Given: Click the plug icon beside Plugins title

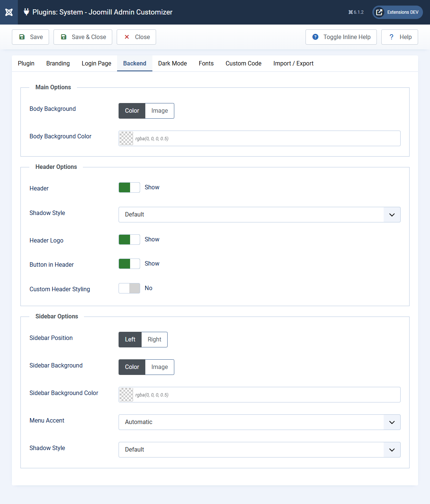Looking at the screenshot, I should click(x=26, y=12).
